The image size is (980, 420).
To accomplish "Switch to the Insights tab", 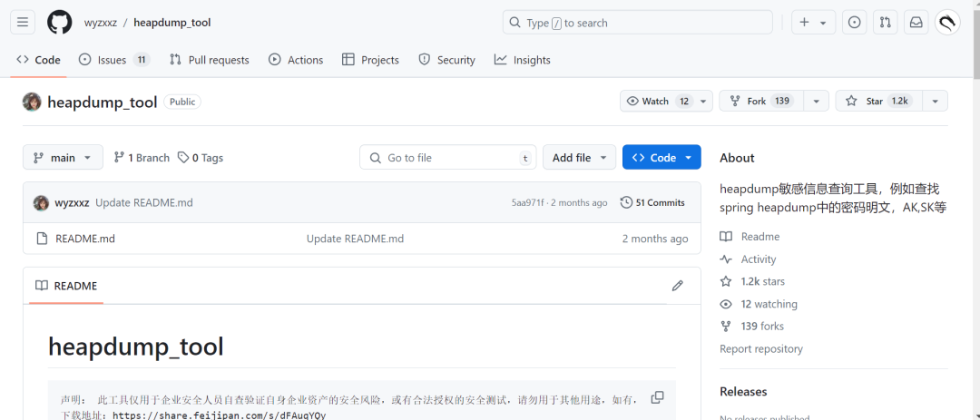I will point(522,60).
